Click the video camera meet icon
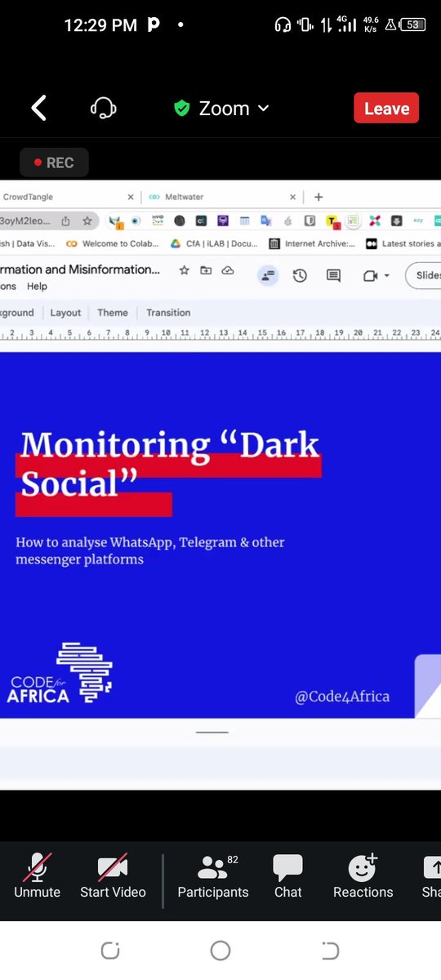 [x=370, y=276]
